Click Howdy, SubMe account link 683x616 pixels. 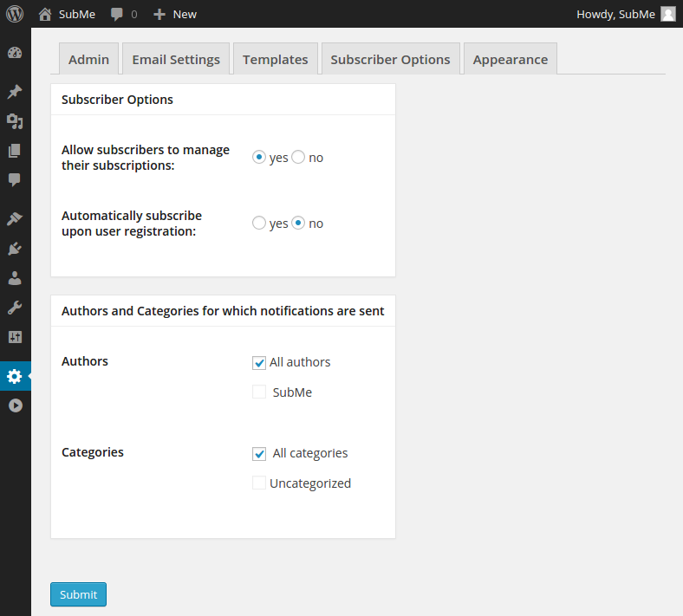point(615,15)
